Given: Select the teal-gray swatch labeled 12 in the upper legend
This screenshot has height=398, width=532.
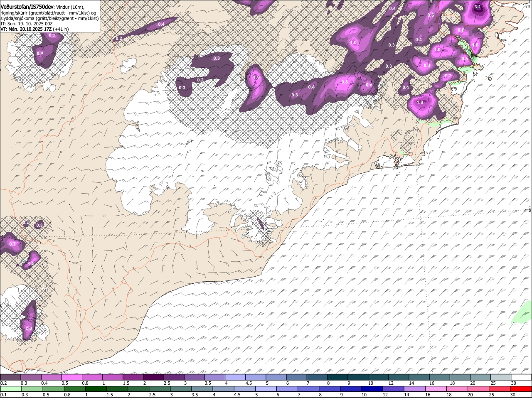Looking at the screenshot, I should click(x=399, y=377).
